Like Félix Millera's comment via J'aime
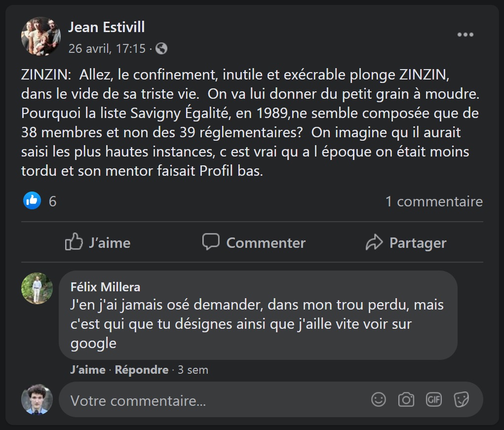Viewport: 504px width, 430px height. click(88, 370)
